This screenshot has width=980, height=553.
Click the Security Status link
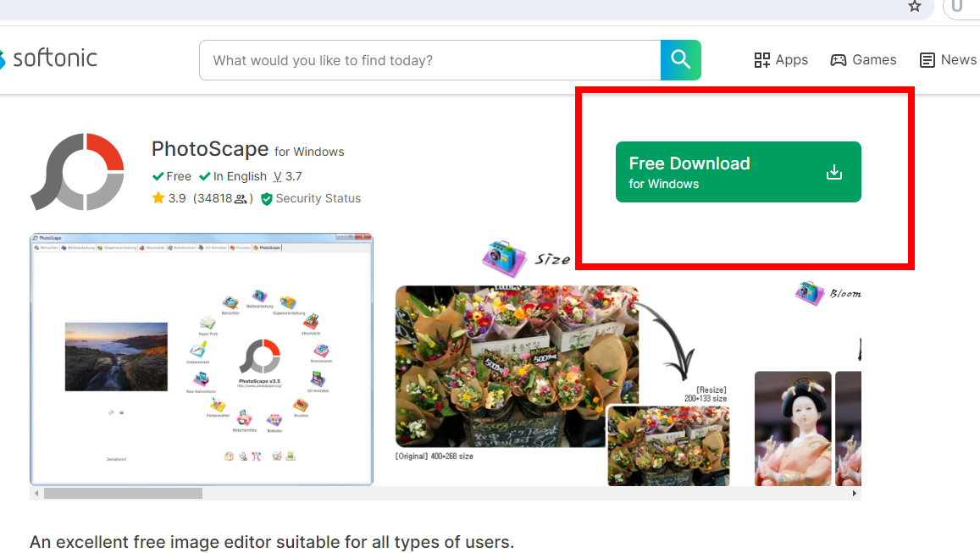point(318,198)
